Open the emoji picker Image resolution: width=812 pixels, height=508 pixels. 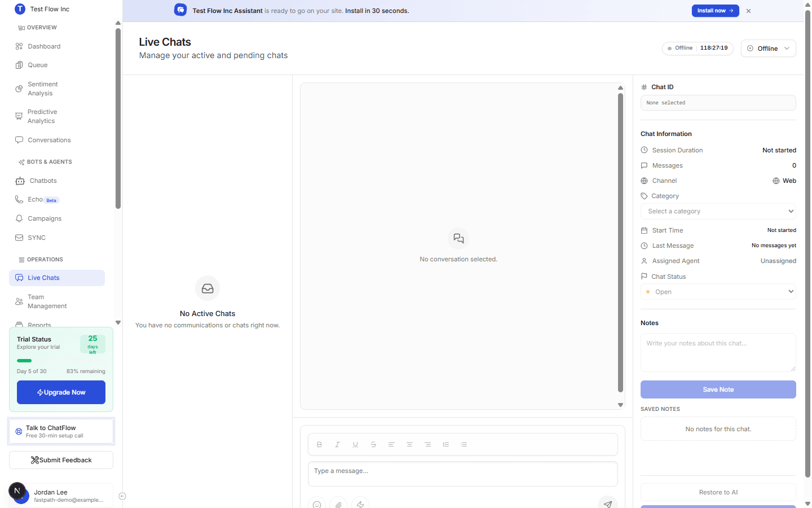317,504
